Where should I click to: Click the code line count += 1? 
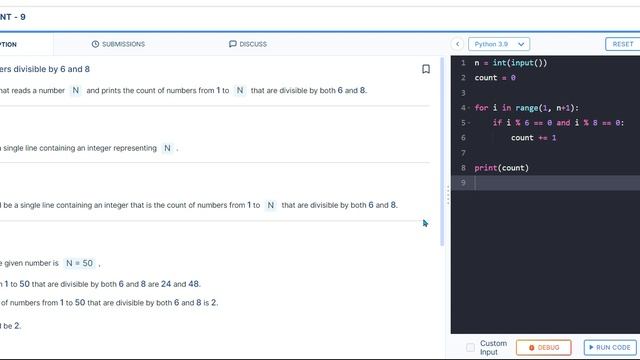pyautogui.click(x=533, y=138)
